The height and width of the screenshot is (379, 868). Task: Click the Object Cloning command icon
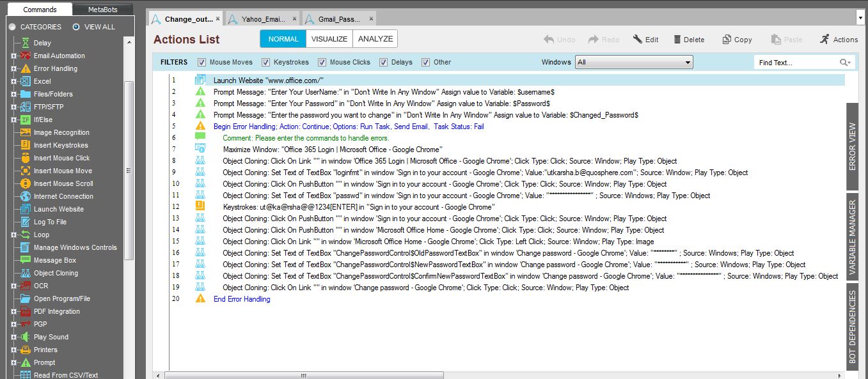[x=26, y=273]
